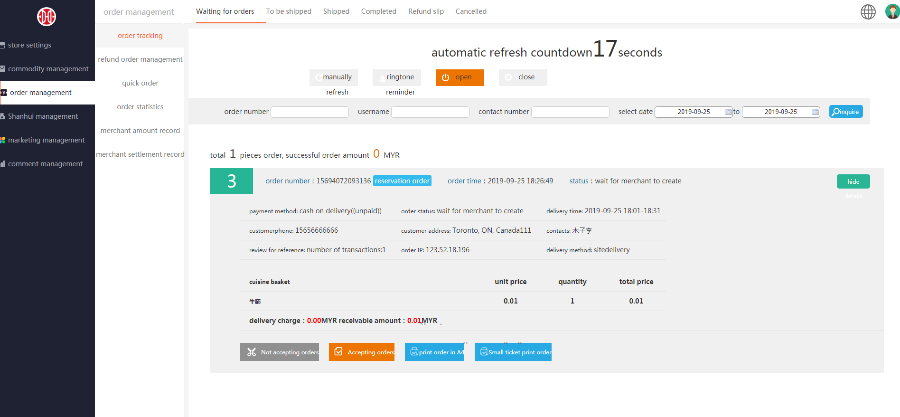Open comment management section
The image size is (900, 417).
47,163
